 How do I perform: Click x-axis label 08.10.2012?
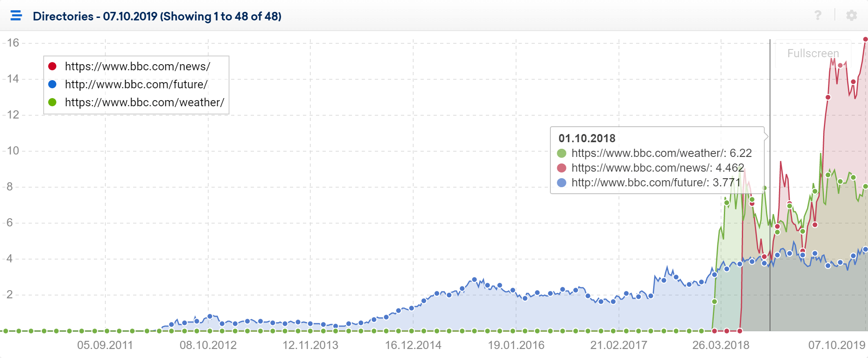tap(208, 345)
